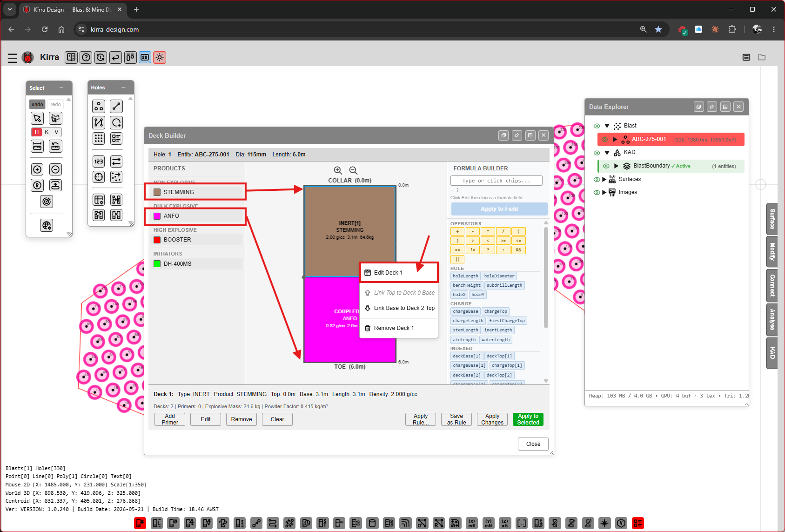Click the circled R reset tool
Screen dimensions: 785x532
pyautogui.click(x=38, y=185)
